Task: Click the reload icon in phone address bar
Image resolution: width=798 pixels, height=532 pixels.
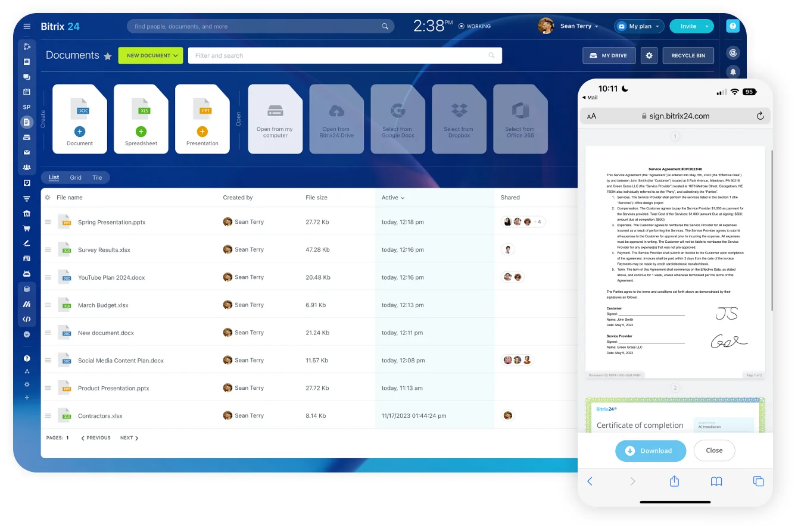Action: [x=760, y=116]
